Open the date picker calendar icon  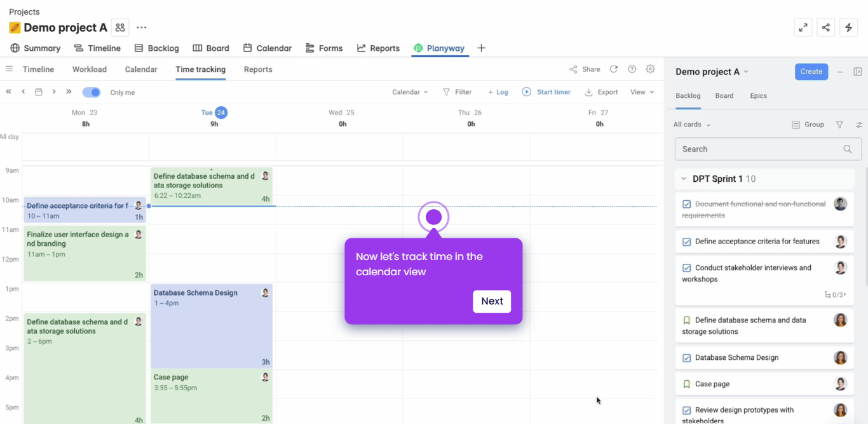pos(39,92)
